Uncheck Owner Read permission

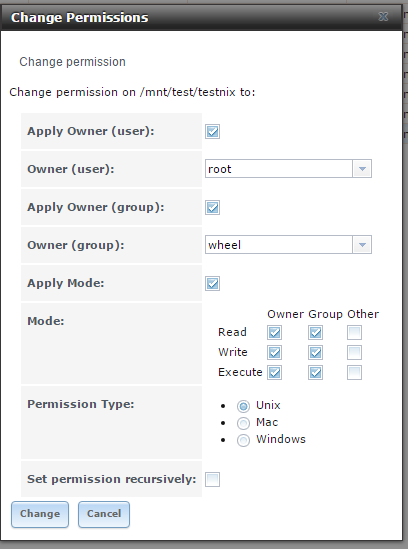click(x=274, y=332)
